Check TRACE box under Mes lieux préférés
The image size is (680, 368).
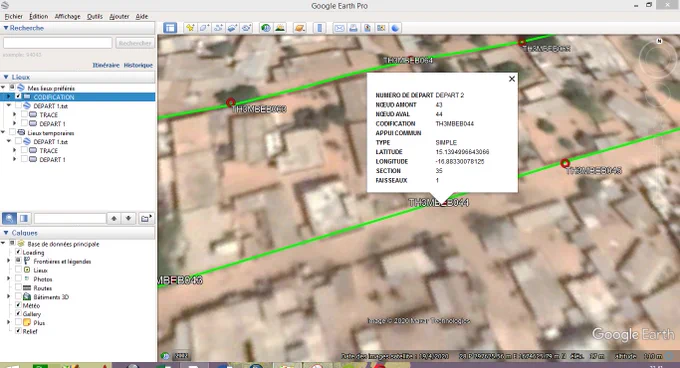(x=24, y=114)
